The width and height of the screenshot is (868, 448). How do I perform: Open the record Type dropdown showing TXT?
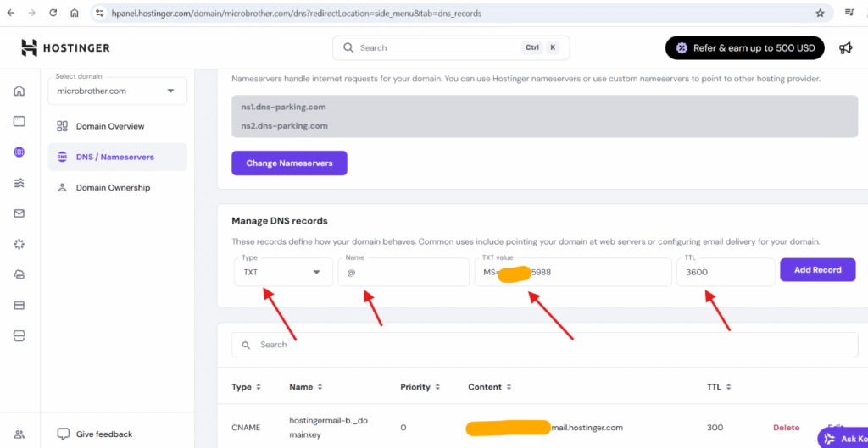(283, 273)
